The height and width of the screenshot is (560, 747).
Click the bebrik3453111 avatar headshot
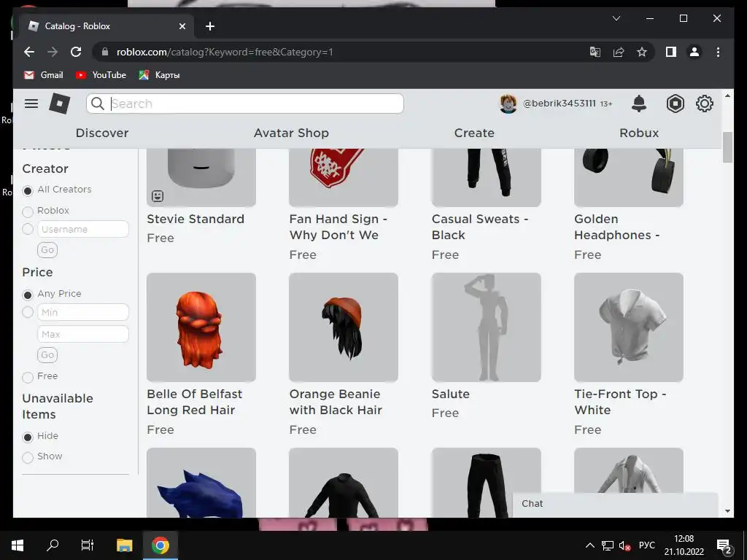pos(508,104)
